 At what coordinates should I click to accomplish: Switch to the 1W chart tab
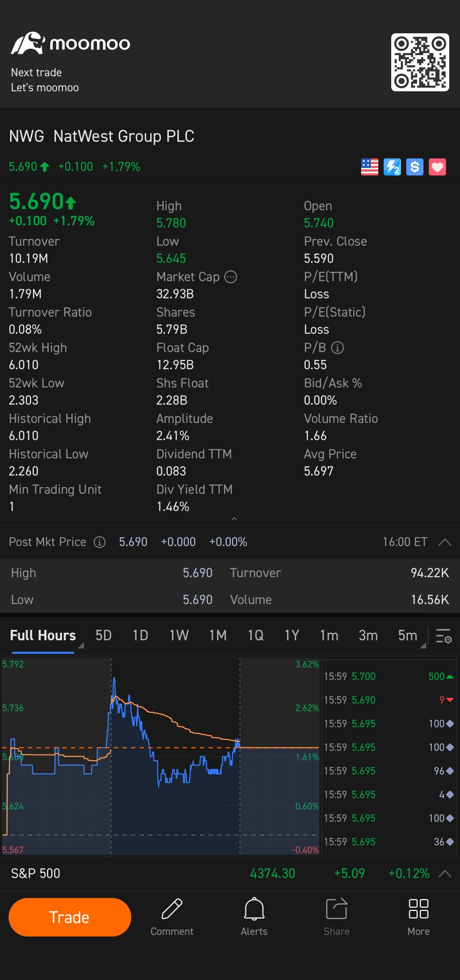pos(179,635)
